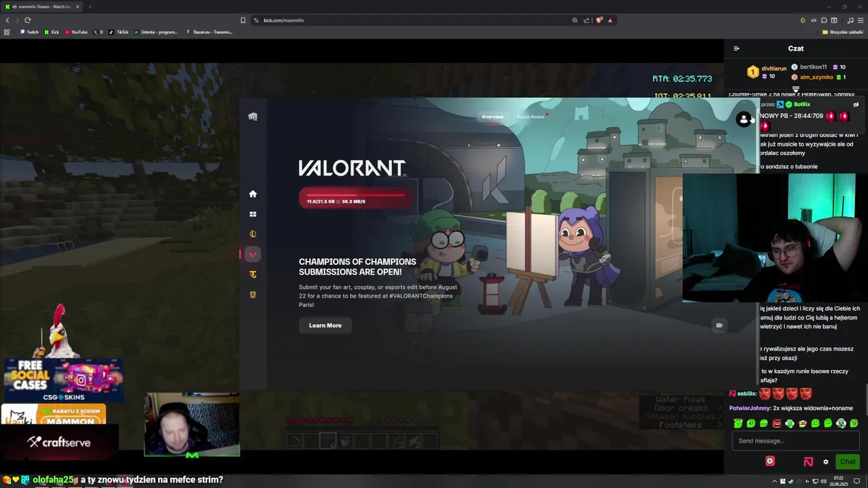Open the X bookmark

point(98,32)
